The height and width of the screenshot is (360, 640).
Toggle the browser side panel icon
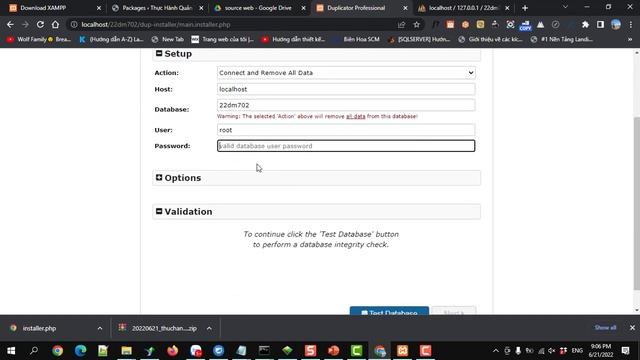[600, 24]
